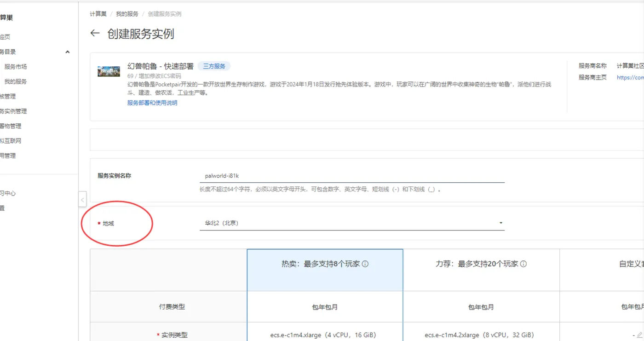Image resolution: width=644 pixels, height=341 pixels.
Task: Open the 服务部署和使用说明 link
Action: (152, 103)
